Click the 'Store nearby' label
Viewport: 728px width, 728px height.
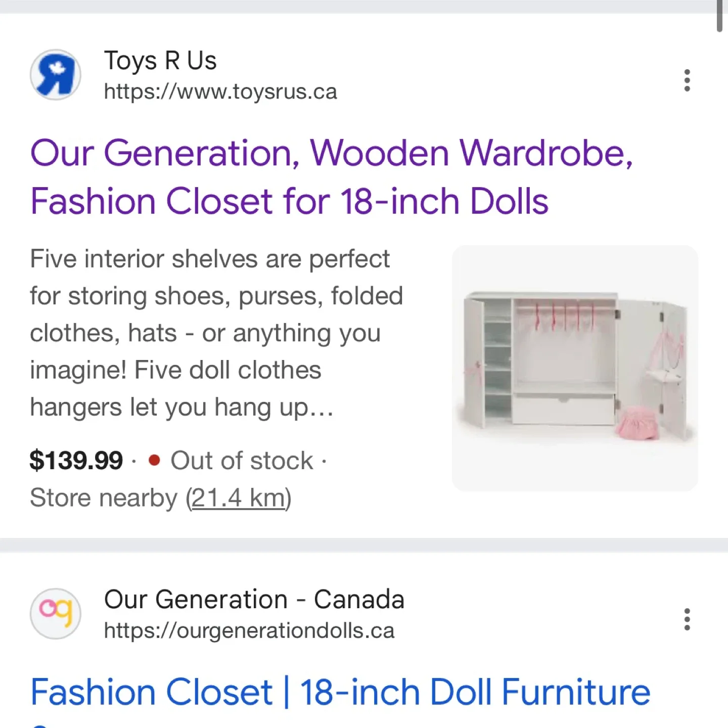click(x=104, y=497)
